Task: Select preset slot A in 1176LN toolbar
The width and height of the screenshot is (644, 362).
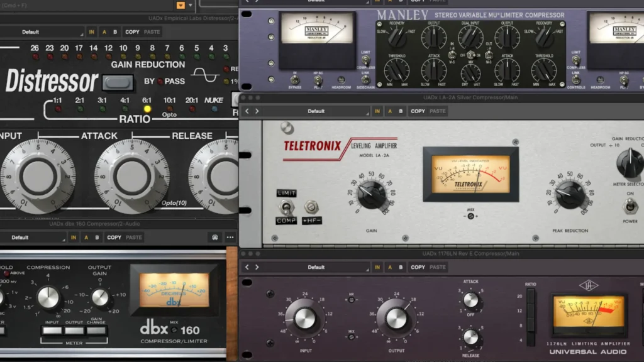Action: click(x=390, y=267)
